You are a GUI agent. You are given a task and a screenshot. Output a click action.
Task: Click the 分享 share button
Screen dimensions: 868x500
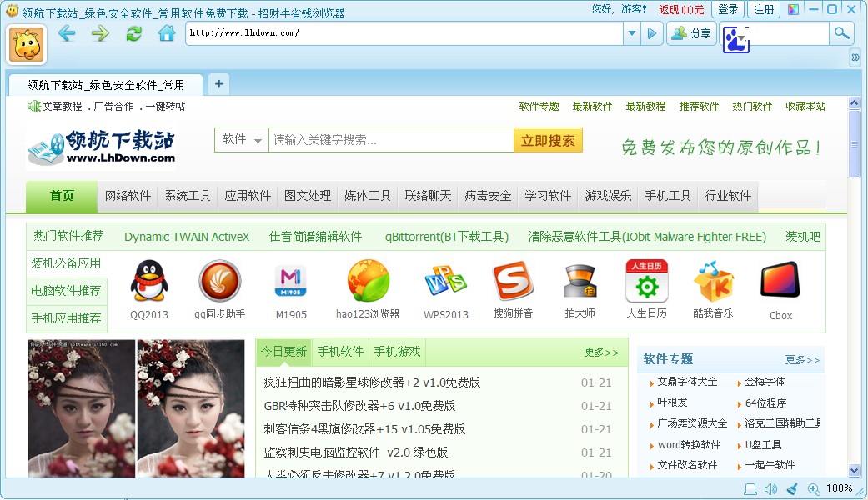[x=691, y=33]
